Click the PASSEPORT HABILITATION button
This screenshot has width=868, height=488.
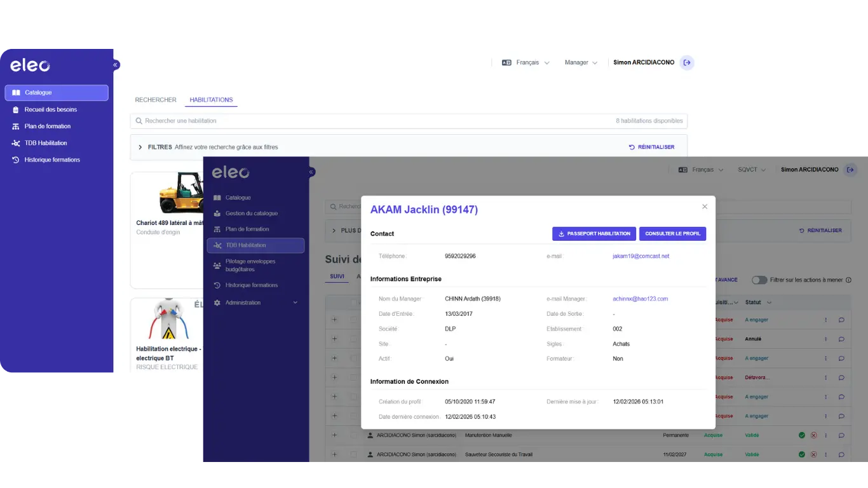tap(594, 234)
